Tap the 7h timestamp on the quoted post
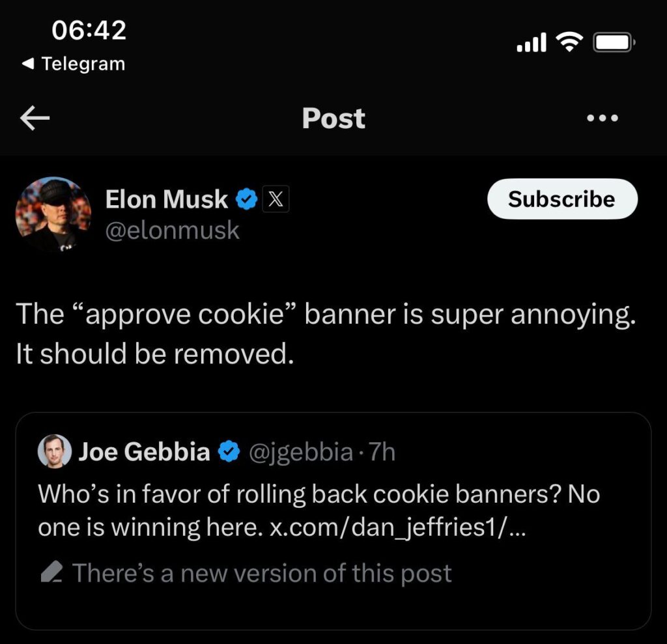The height and width of the screenshot is (644, 667). click(x=384, y=451)
